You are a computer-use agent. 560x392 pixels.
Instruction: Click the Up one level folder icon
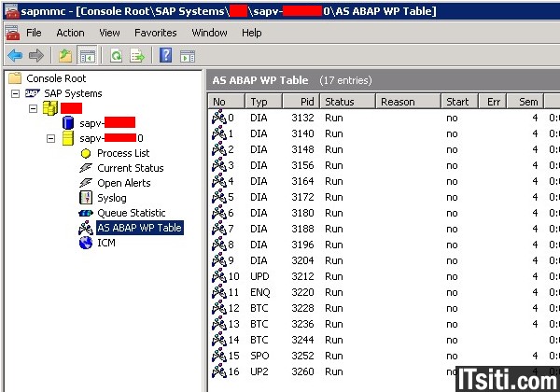[64, 56]
